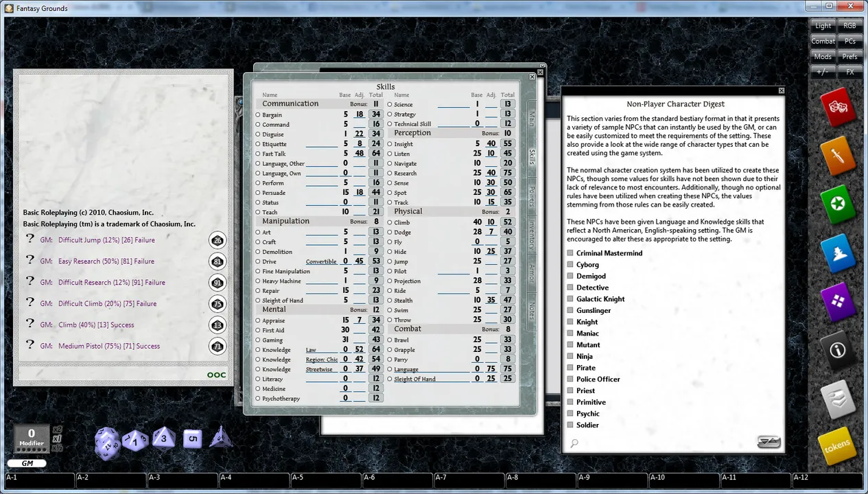Toggle the Insight skill circle
This screenshot has height=494, width=868.
pyautogui.click(x=390, y=145)
